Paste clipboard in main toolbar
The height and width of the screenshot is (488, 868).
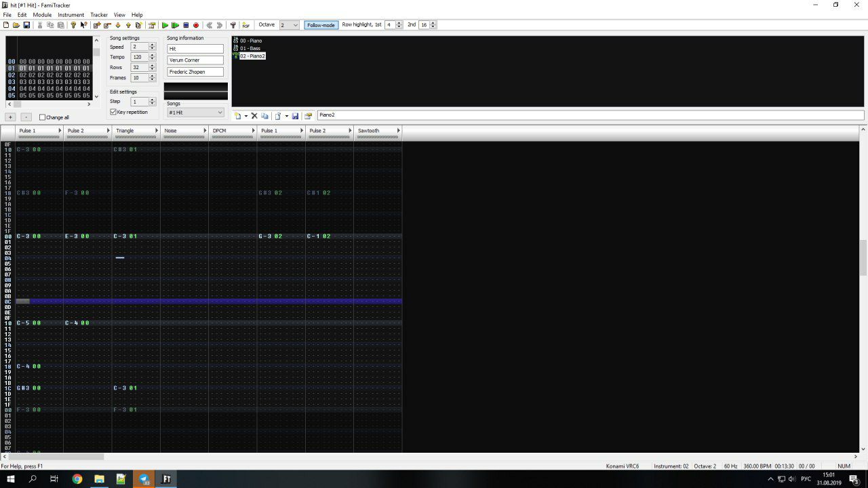pos(60,25)
